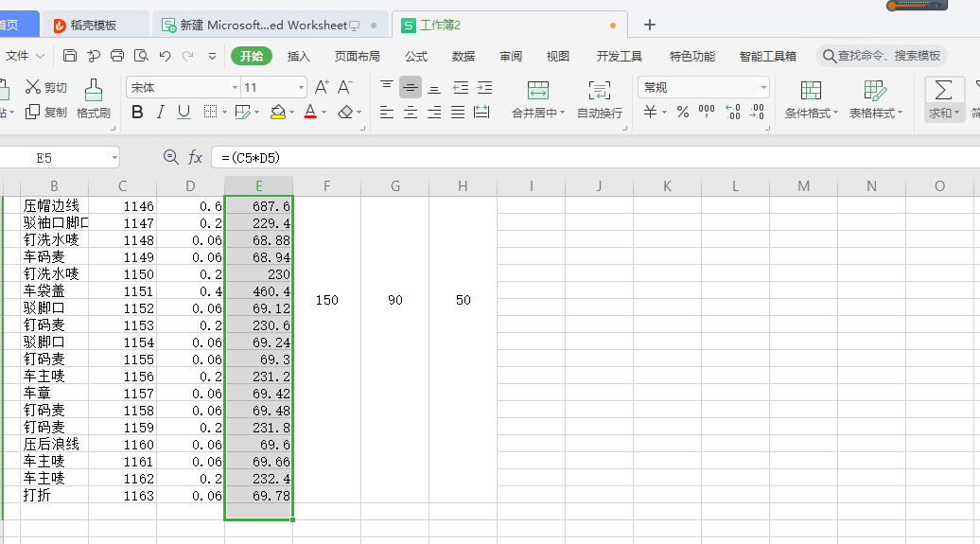Toggle Bold formatting
The width and height of the screenshot is (980, 544).
[137, 112]
